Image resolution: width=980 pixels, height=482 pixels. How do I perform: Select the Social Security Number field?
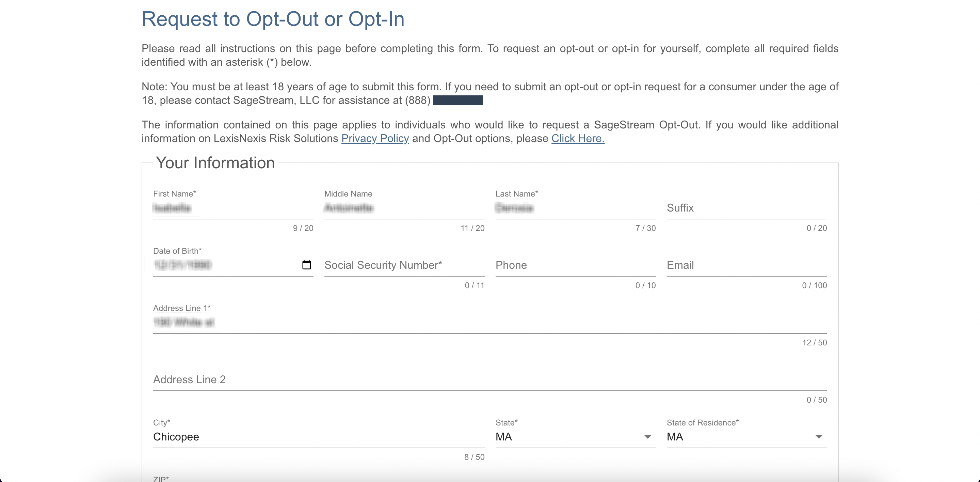click(x=404, y=265)
